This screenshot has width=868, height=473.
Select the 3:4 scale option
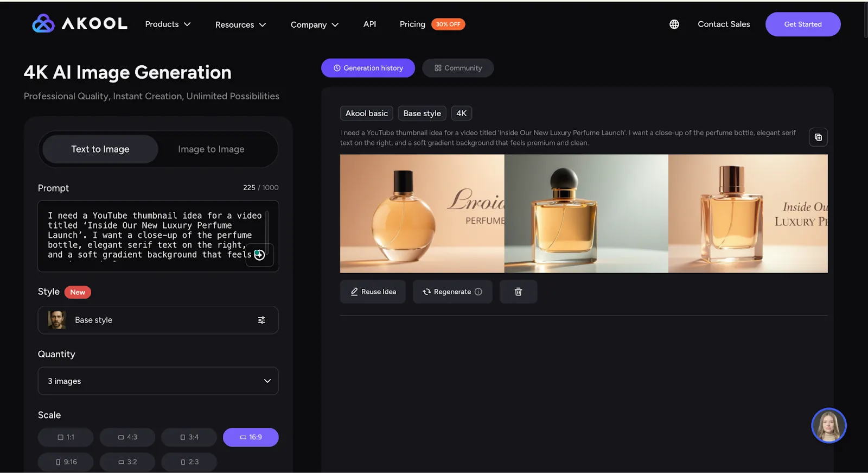(x=189, y=437)
